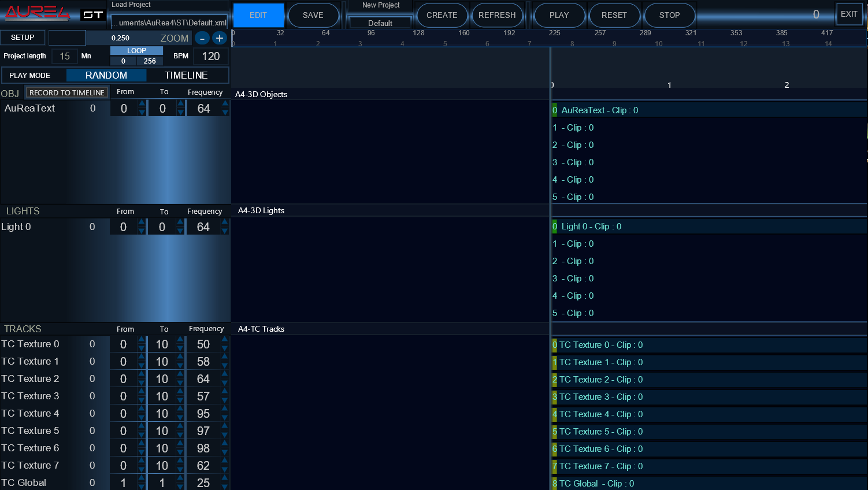Decrease TC Texture 7 To value

coord(180,470)
